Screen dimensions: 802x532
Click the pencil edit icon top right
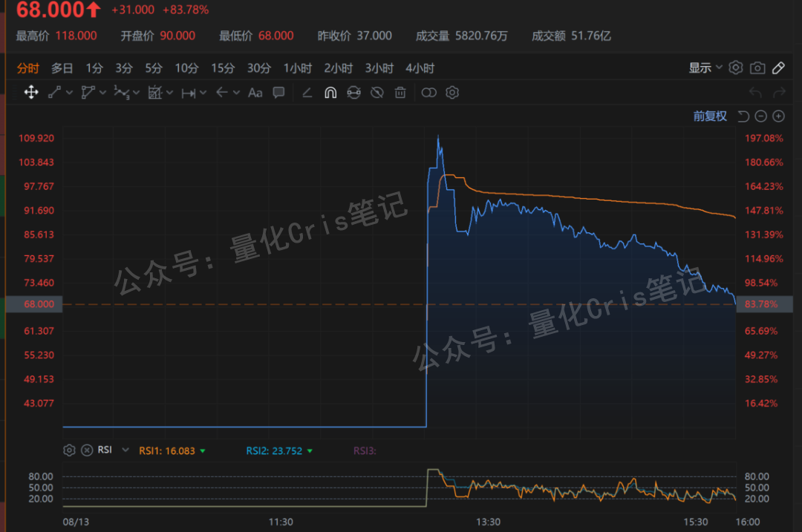pos(779,68)
